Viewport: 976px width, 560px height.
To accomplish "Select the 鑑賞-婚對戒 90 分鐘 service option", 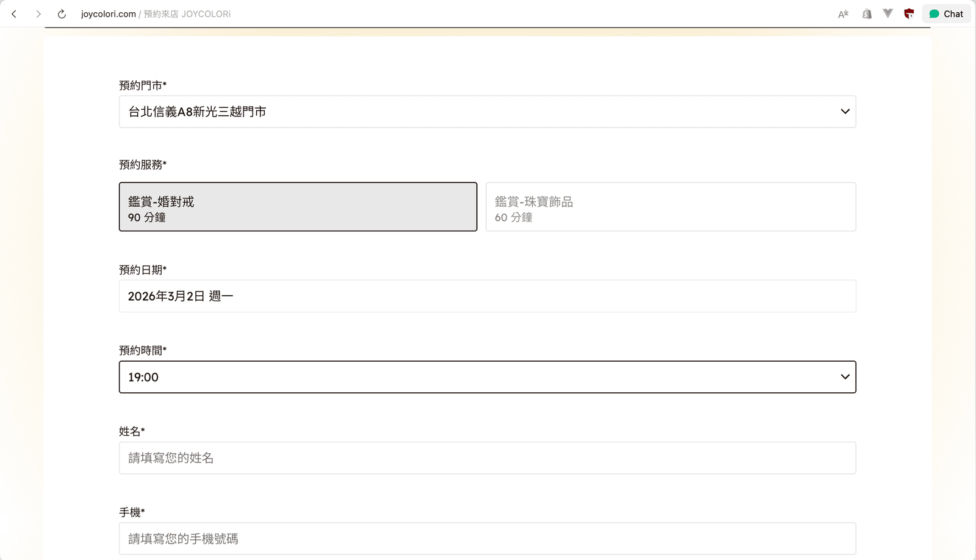I will [298, 207].
